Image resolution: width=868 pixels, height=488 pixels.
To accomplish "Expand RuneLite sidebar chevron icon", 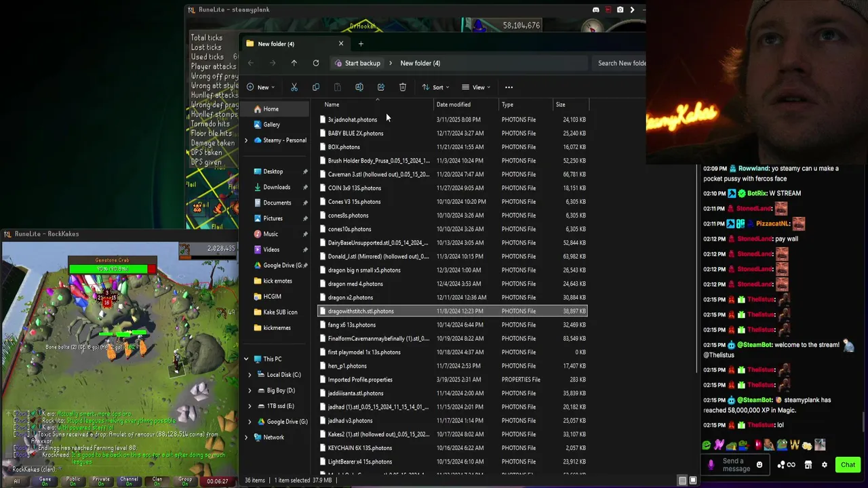I will 632,9.
